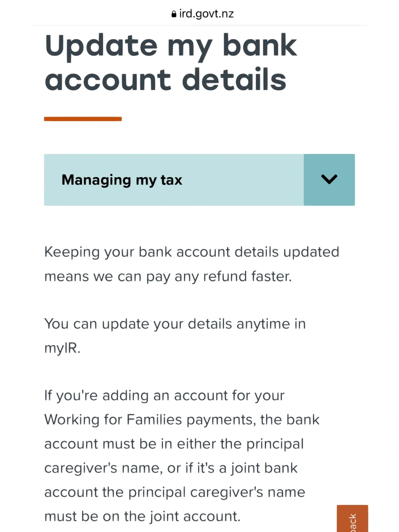Image resolution: width=399 pixels, height=532 pixels.
Task: Click the padlock icon in address bar
Action: (x=174, y=14)
